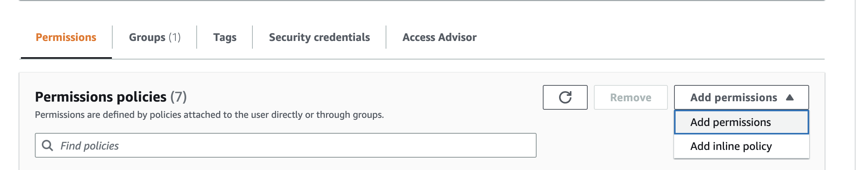Open the Groups (1) tab

154,37
